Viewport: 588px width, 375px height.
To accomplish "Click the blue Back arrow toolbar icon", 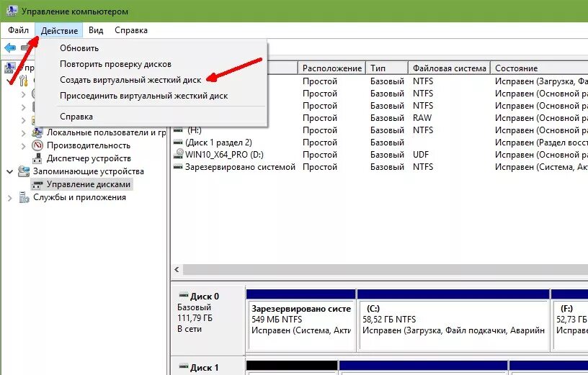I will pyautogui.click(x=10, y=48).
